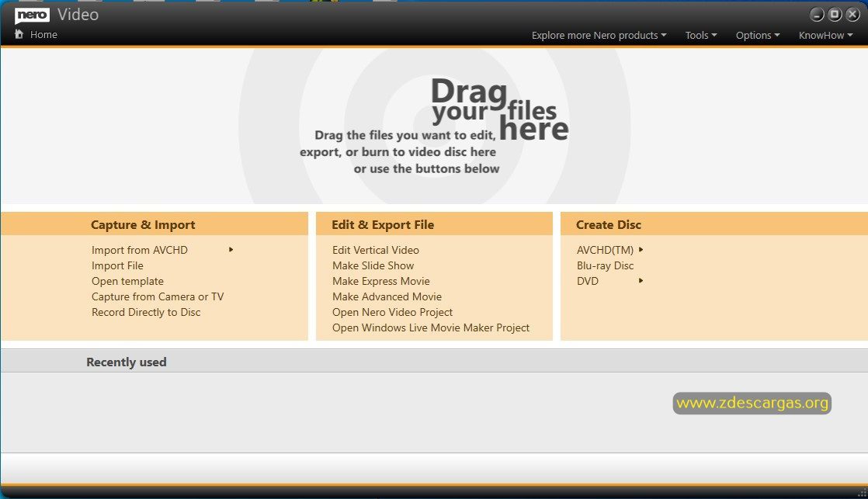Viewport: 868px width, 499px height.
Task: Select Open Nero Video Project
Action: pyautogui.click(x=393, y=312)
